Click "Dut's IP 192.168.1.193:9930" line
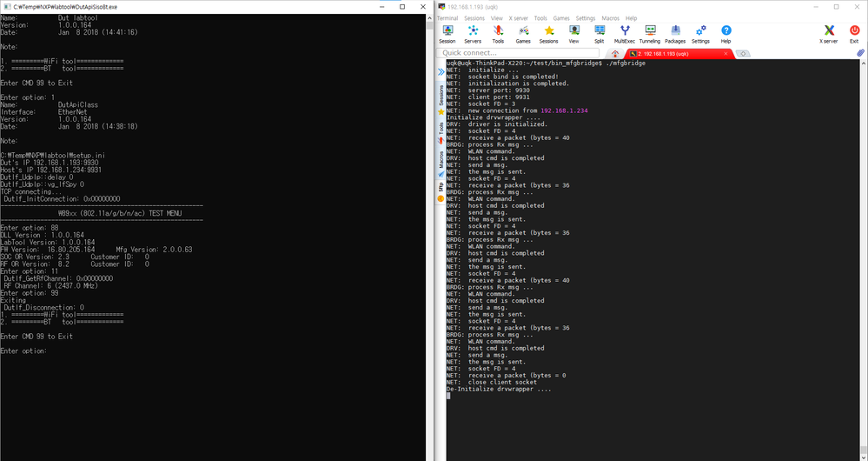Image resolution: width=868 pixels, height=461 pixels. 50,163
